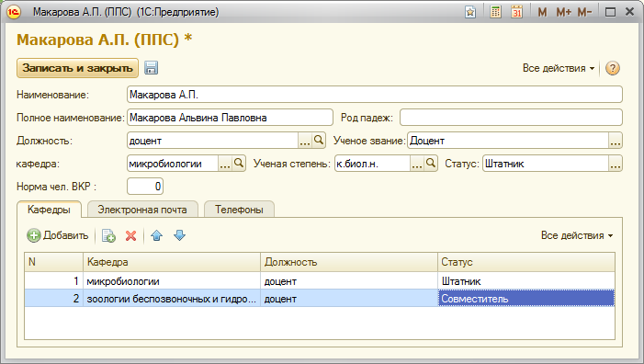Copy the row with the duplicate icon

[x=108, y=235]
